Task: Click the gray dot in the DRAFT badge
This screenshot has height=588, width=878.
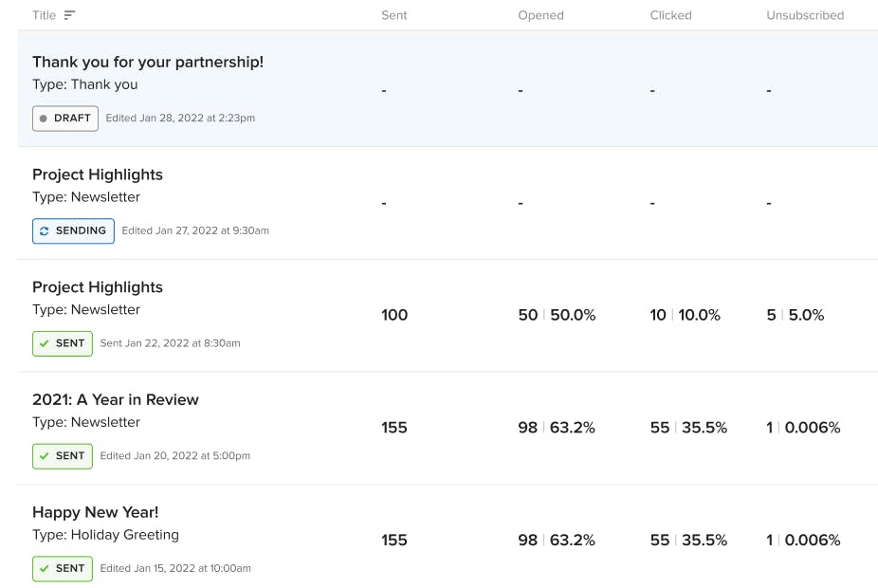Action: [x=43, y=119]
